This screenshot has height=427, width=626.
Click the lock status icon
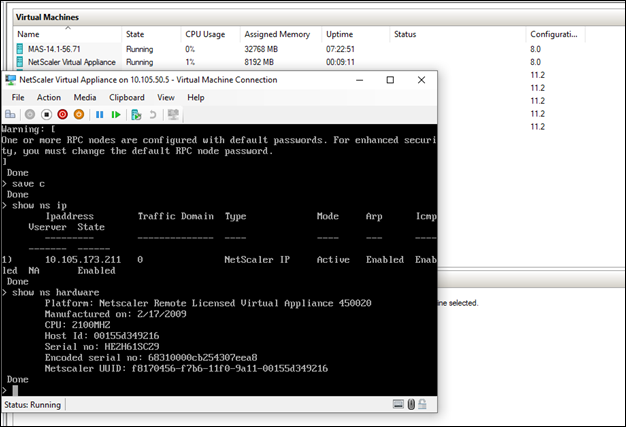pos(422,404)
